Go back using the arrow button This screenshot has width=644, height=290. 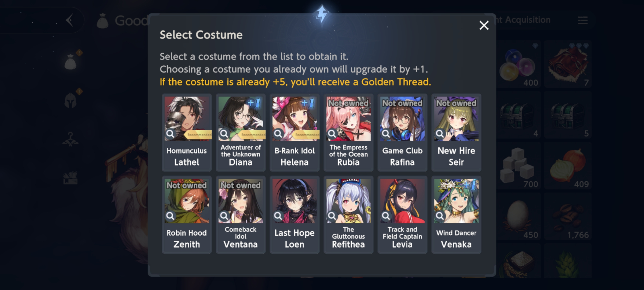coord(70,20)
